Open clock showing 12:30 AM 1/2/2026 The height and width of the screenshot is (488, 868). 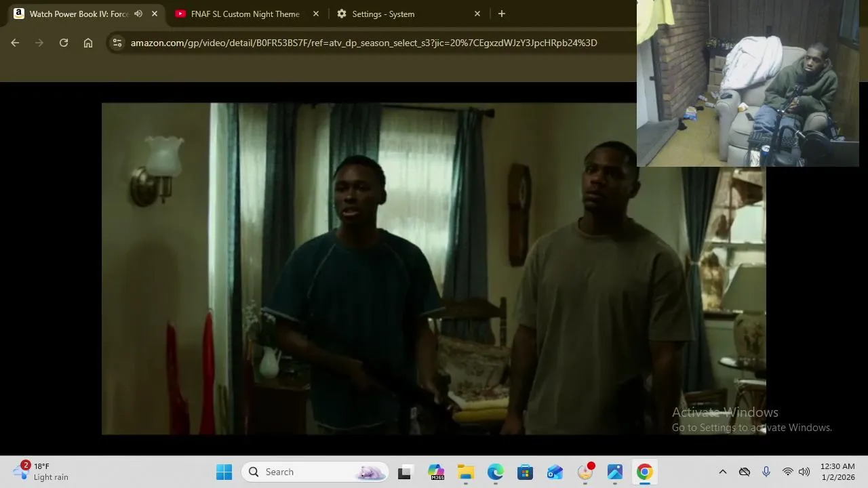pos(837,472)
